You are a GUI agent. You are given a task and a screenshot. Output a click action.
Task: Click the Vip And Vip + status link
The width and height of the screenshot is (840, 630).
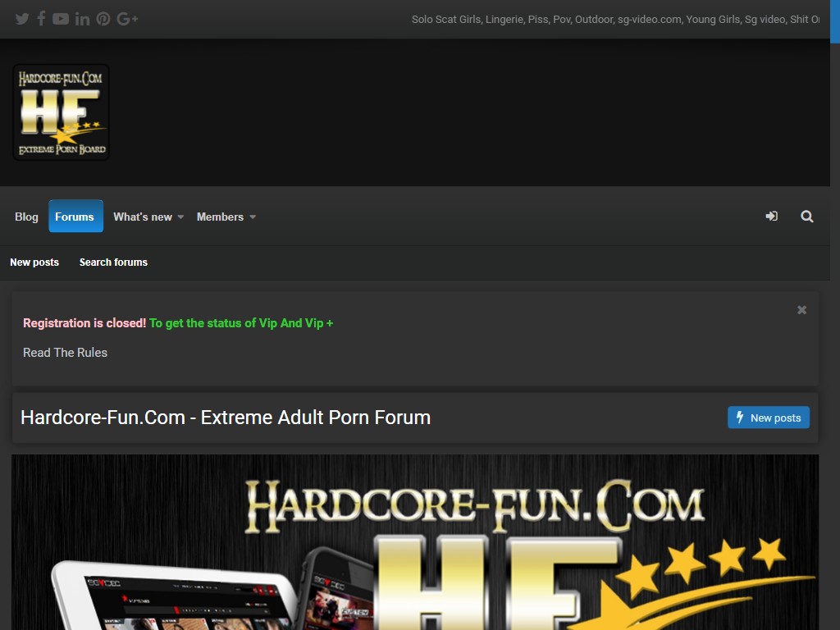(x=241, y=323)
